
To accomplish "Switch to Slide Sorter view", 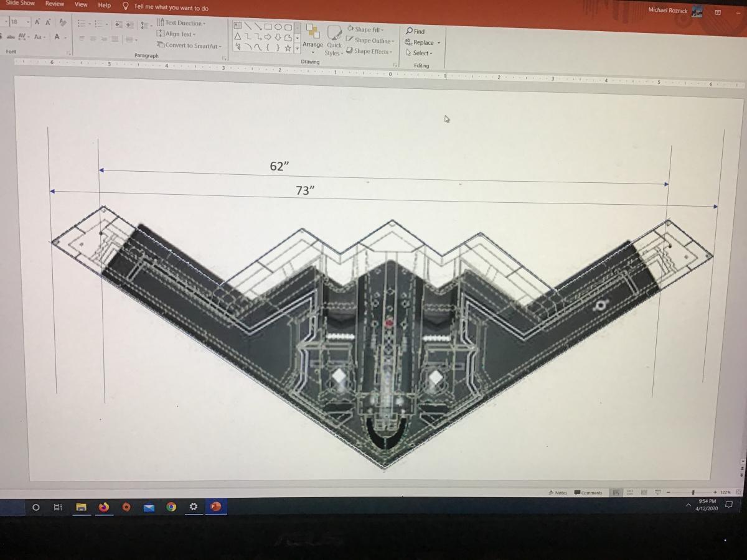I will pos(630,493).
